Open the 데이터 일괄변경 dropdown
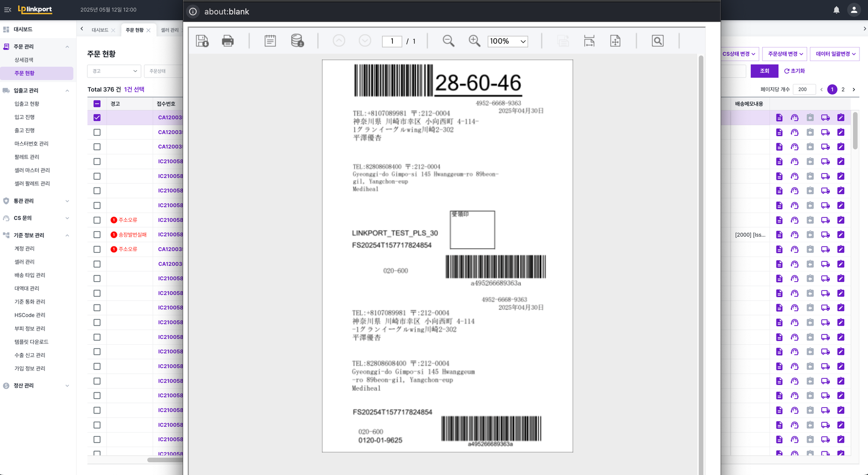This screenshot has width=868, height=475. [835, 54]
